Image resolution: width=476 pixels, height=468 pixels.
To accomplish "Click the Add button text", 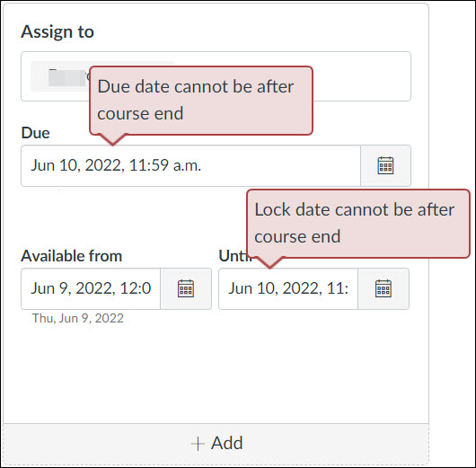I will pos(226,443).
